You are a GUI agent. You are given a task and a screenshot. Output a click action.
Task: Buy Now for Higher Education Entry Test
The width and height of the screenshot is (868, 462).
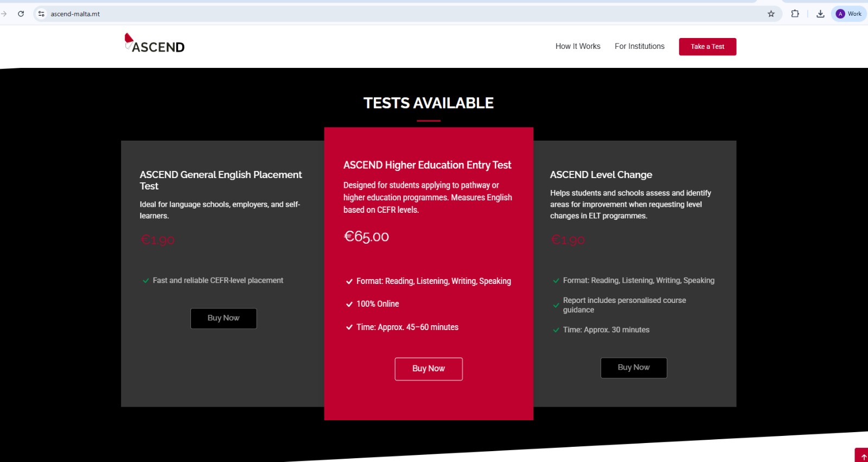pyautogui.click(x=429, y=369)
